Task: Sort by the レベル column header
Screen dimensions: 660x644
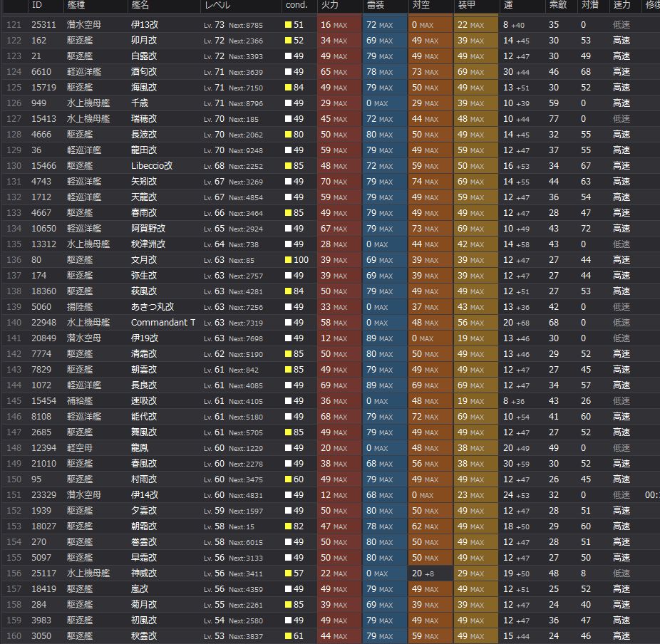Action: pos(217,5)
